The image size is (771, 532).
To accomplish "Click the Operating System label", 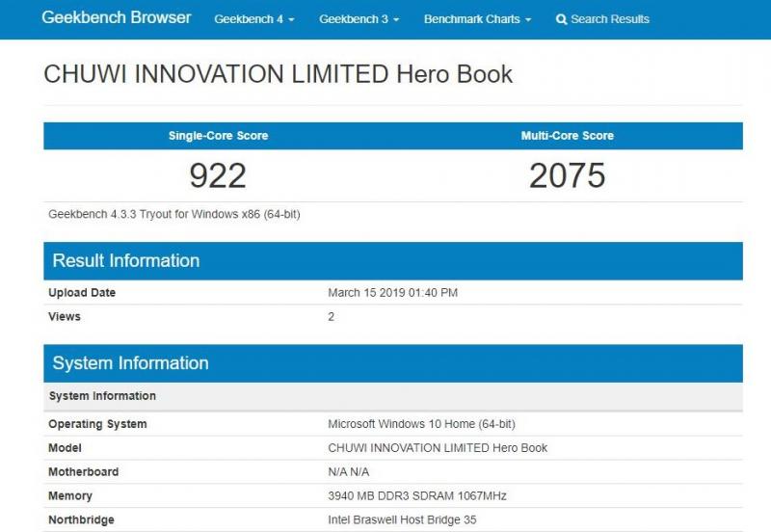I will [x=97, y=424].
